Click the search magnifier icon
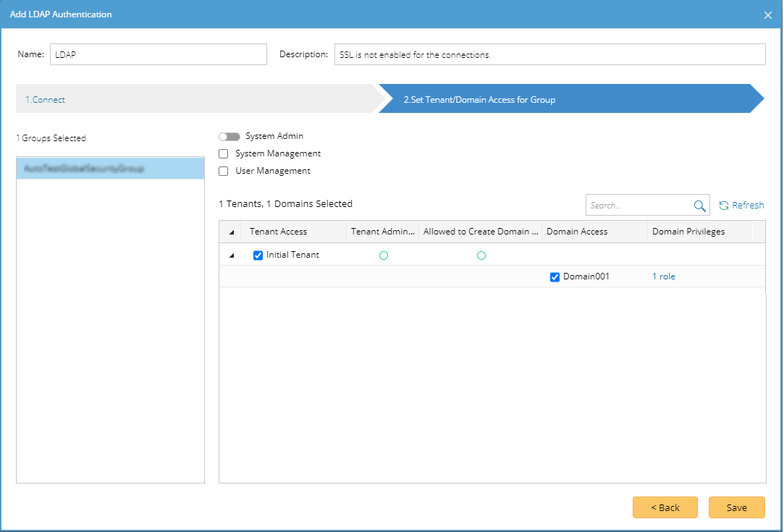This screenshot has width=784, height=532. click(x=699, y=206)
